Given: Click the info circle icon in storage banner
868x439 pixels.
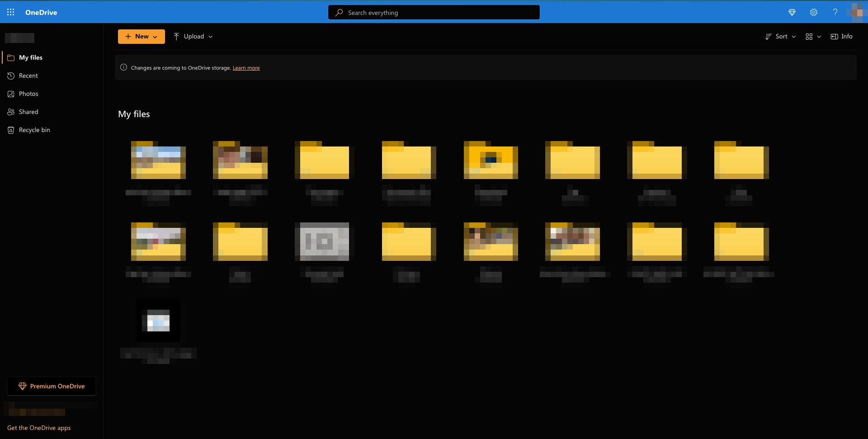Looking at the screenshot, I should pos(123,67).
